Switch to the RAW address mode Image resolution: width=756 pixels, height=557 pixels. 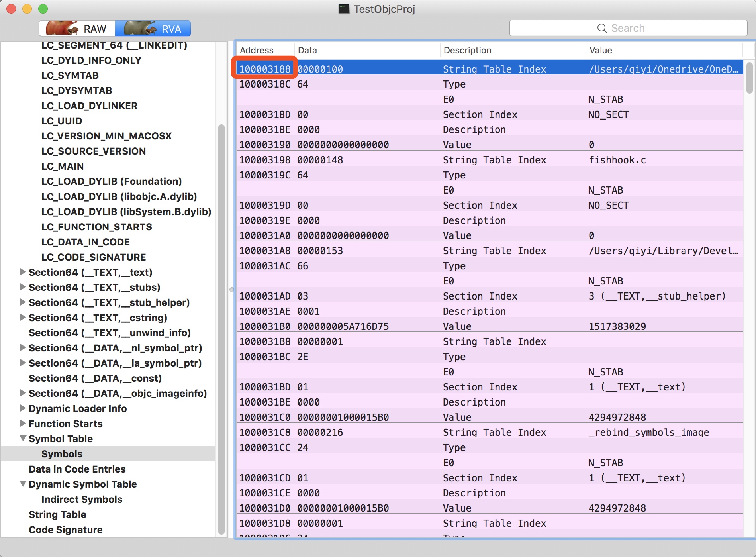coord(77,29)
